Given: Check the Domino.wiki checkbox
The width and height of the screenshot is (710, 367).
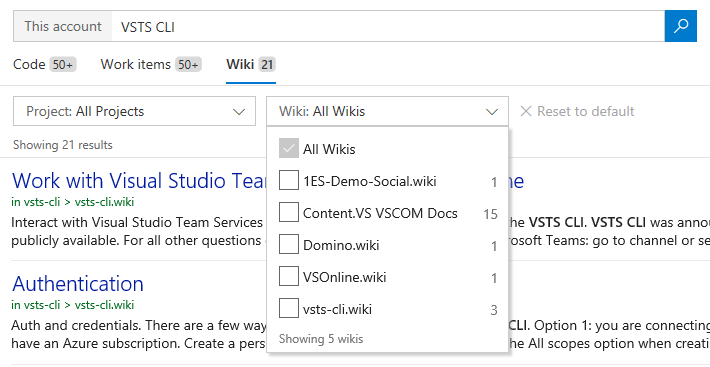Looking at the screenshot, I should tap(288, 245).
